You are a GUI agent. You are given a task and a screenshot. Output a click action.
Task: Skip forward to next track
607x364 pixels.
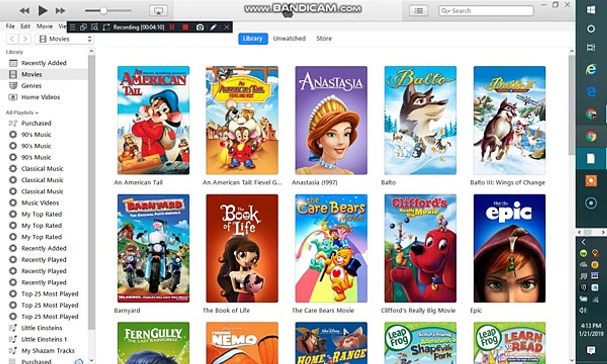click(60, 11)
